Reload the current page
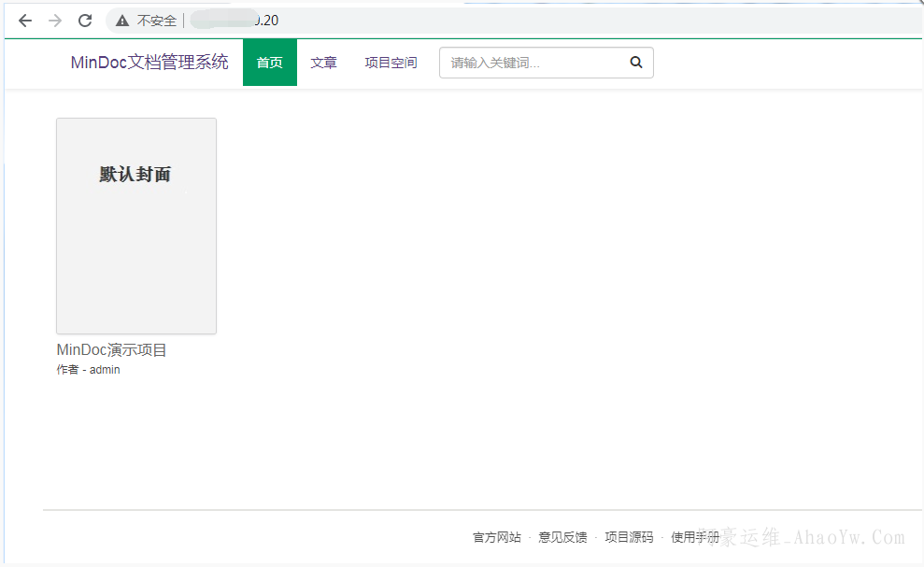924x567 pixels. point(85,21)
